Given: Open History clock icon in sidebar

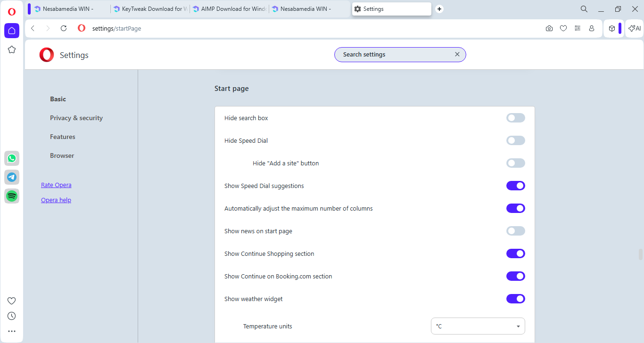Looking at the screenshot, I should [12, 316].
